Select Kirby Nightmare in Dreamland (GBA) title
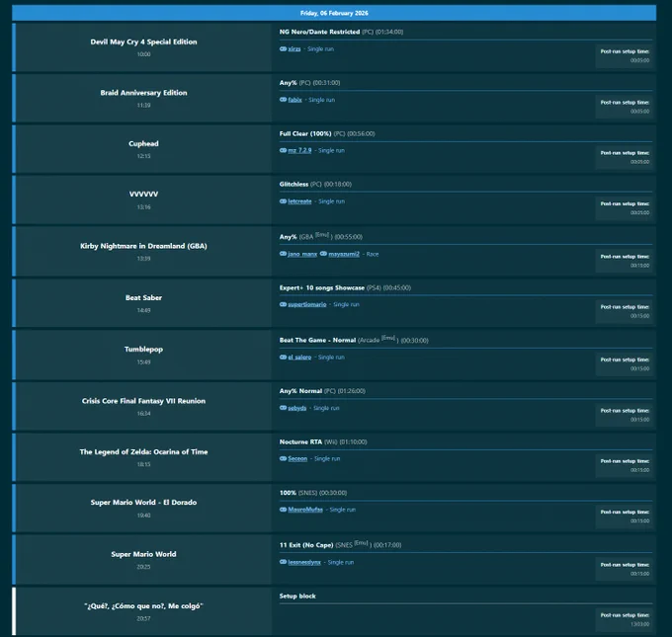Viewport: 672px width, 637px height. 143,246
